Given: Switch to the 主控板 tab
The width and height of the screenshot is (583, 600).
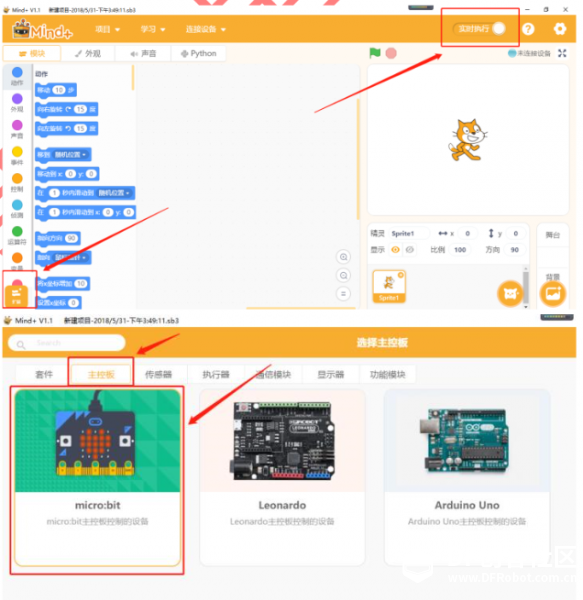Looking at the screenshot, I should click(x=101, y=374).
